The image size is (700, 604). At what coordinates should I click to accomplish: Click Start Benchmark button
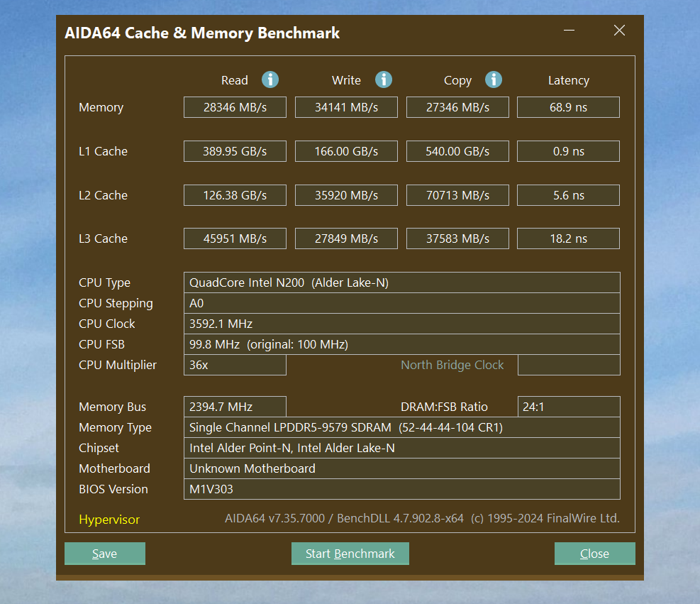pos(350,554)
